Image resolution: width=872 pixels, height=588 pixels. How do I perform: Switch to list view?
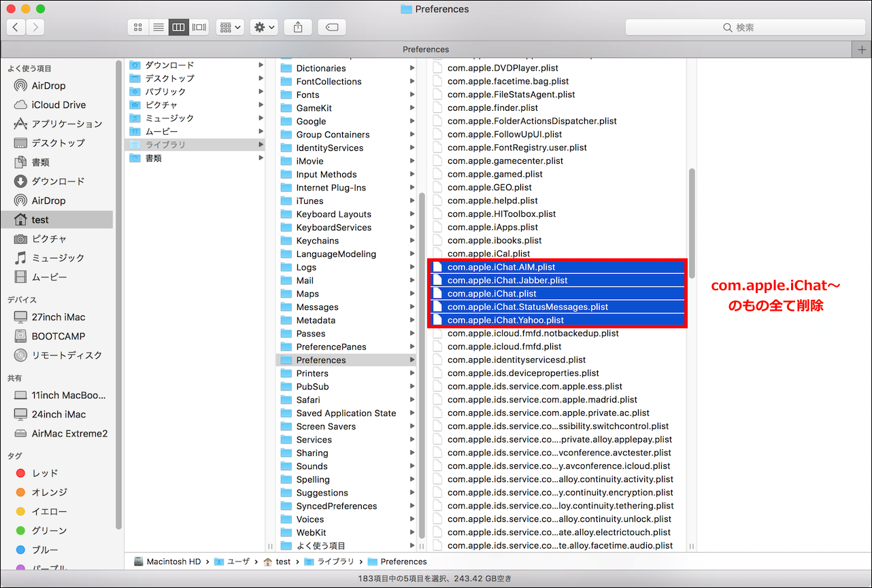(158, 27)
